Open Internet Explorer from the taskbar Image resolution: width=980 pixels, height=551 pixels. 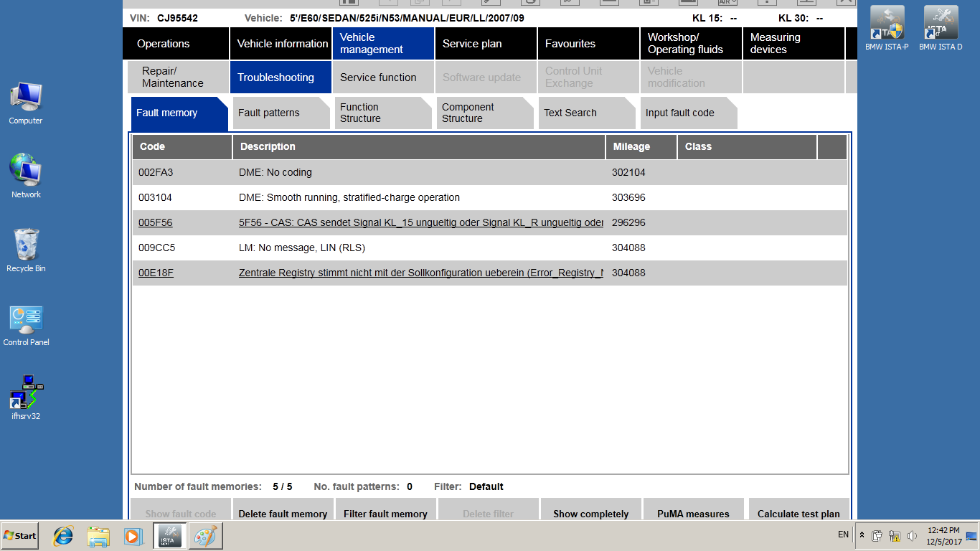(x=63, y=536)
